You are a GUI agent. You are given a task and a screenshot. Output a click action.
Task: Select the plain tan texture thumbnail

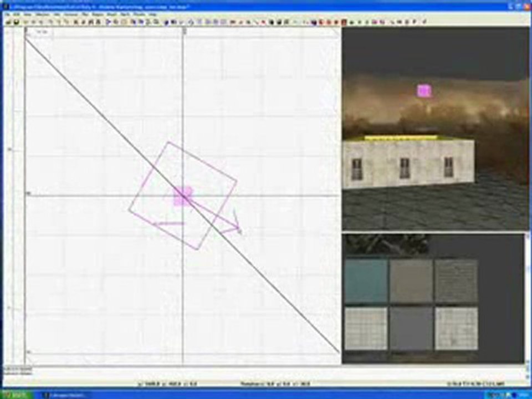(411, 281)
